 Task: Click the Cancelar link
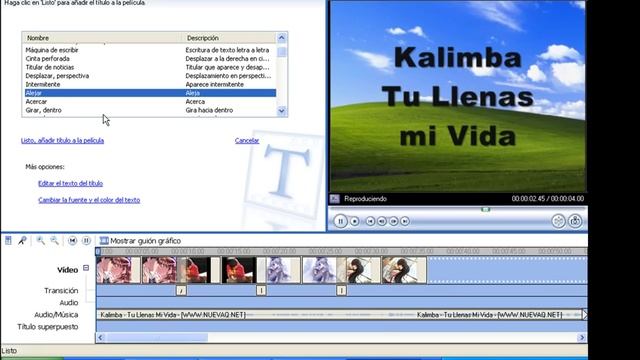(x=247, y=140)
